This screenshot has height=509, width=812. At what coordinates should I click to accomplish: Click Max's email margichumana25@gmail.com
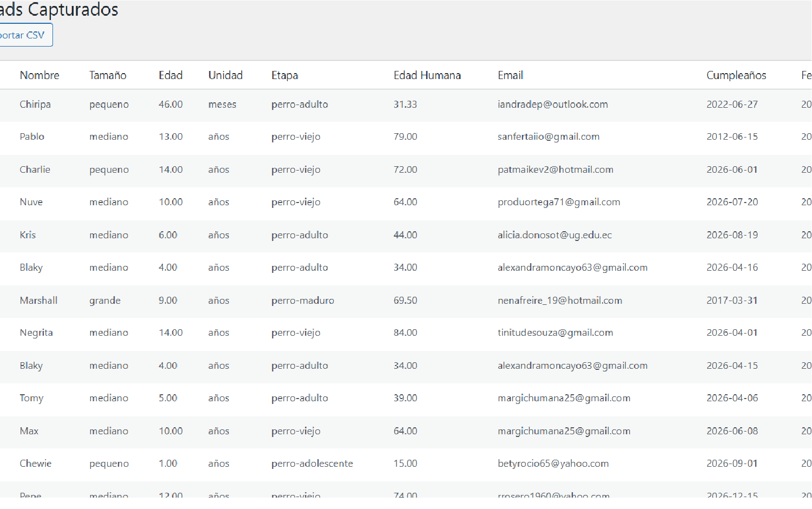click(564, 431)
